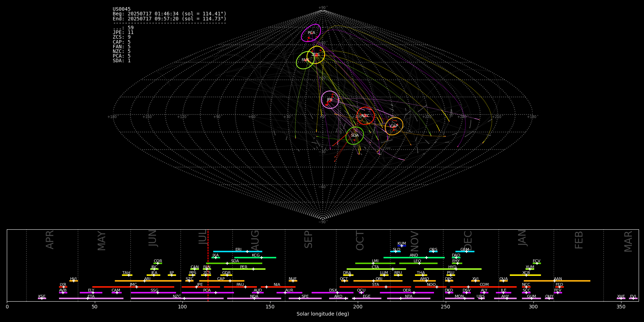Click the 'Solar longitude (deg)' axis label

click(x=323, y=314)
